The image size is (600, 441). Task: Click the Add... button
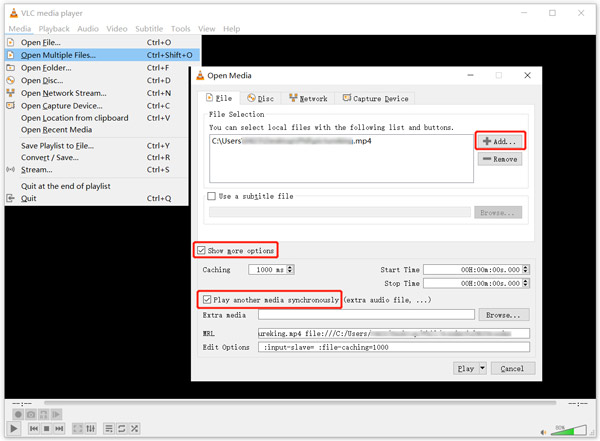[500, 141]
